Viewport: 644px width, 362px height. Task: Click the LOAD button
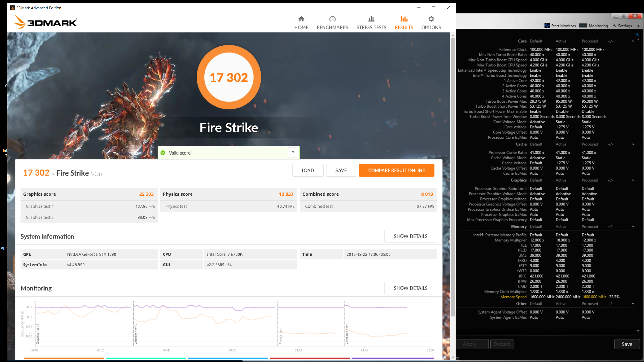pyautogui.click(x=308, y=170)
